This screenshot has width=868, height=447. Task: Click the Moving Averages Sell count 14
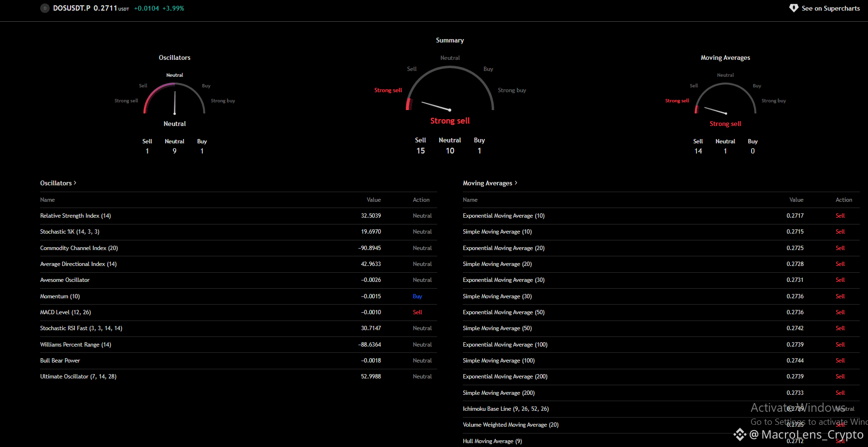coord(698,151)
